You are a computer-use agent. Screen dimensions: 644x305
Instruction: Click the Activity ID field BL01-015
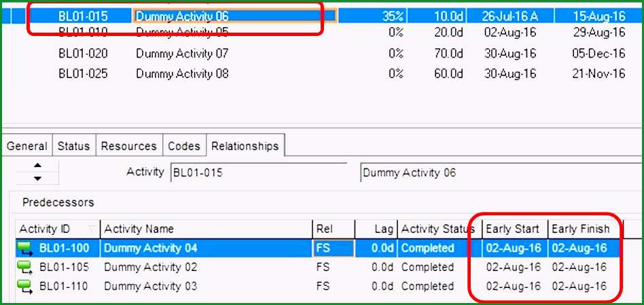click(x=258, y=173)
